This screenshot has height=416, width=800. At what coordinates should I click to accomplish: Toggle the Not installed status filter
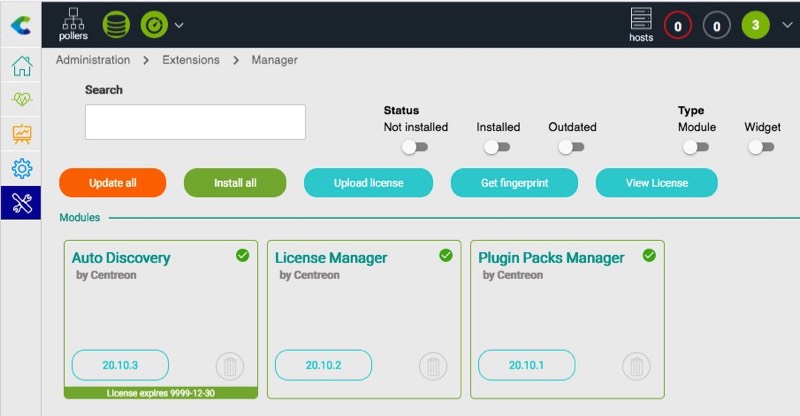click(x=415, y=147)
